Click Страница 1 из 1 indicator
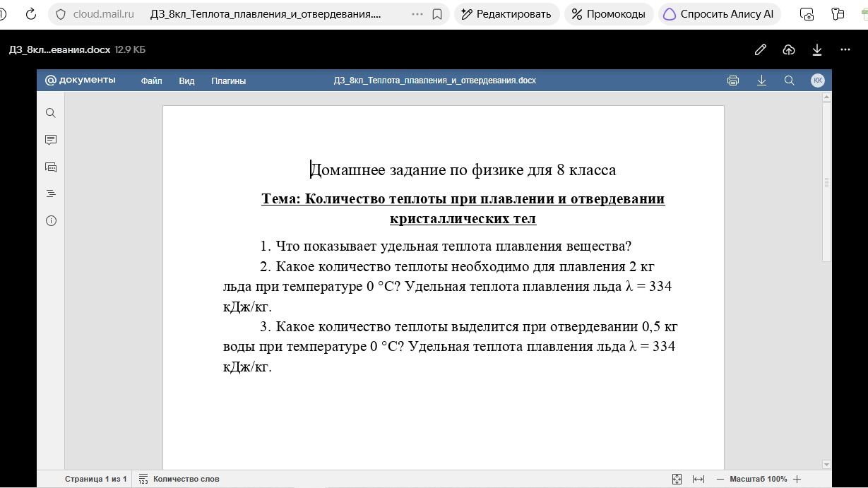 point(96,479)
